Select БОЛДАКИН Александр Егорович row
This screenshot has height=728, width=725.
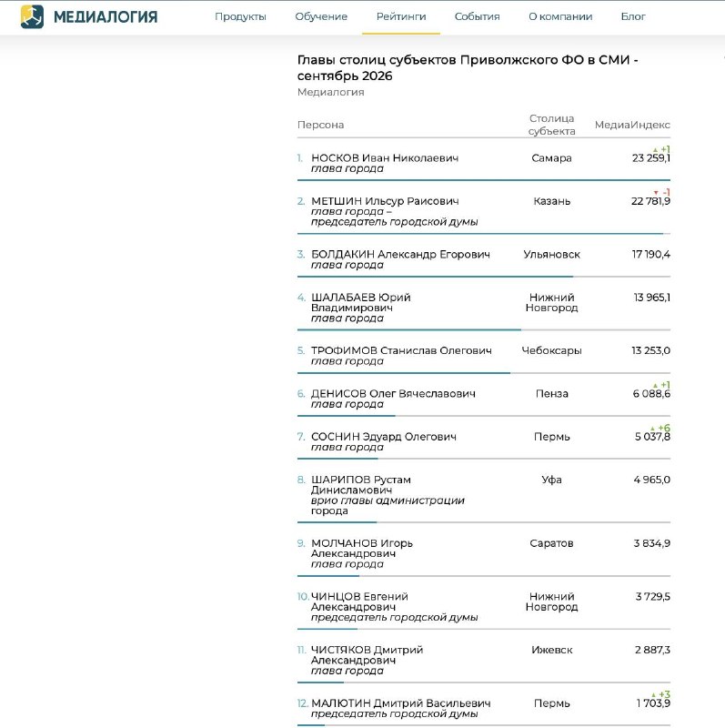[484, 259]
